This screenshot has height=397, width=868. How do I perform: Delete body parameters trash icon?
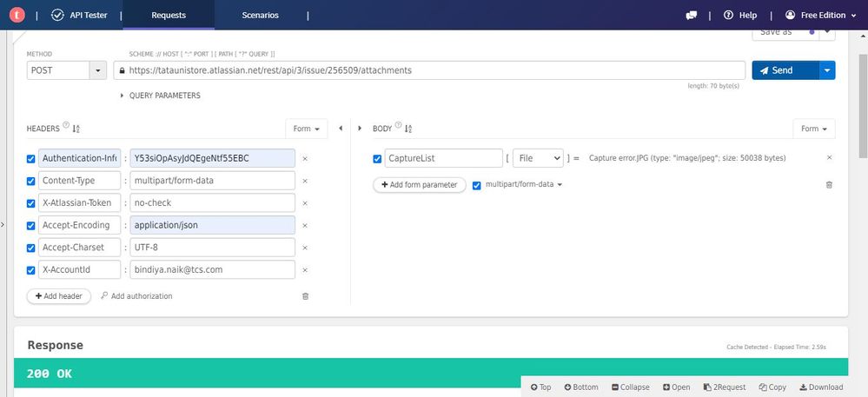pos(829,185)
